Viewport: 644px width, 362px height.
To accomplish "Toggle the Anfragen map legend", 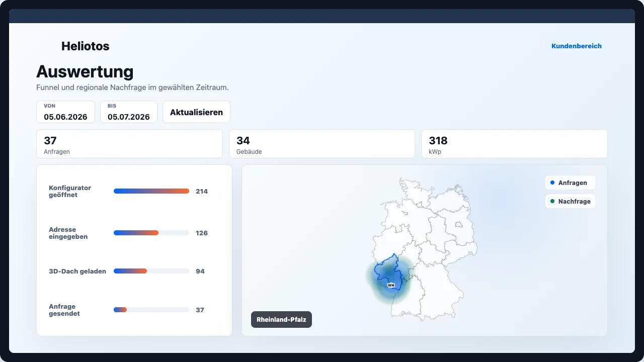I will 570,183.
